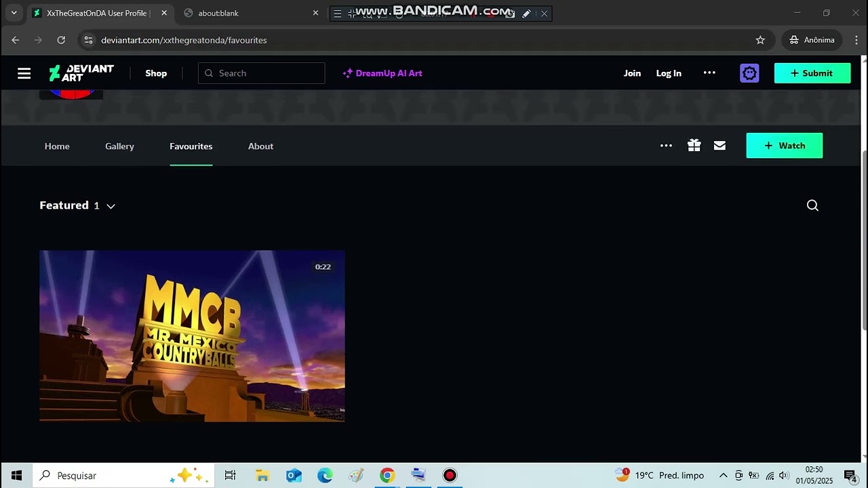Click the purple Core badge icon

pyautogui.click(x=749, y=73)
